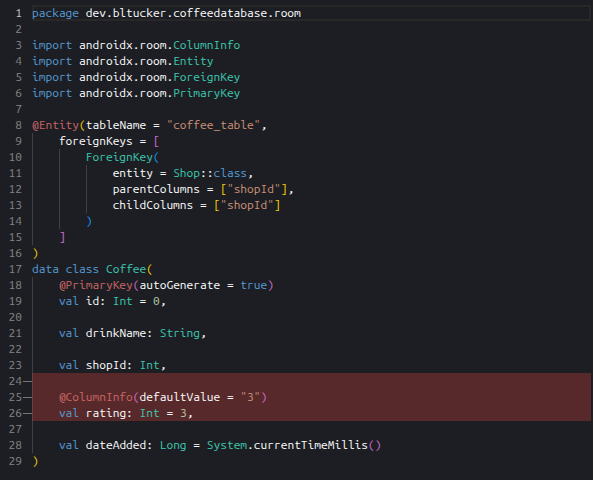Screen dimensions: 593x480
Task: Click the Int type on line 26
Action: coord(150,413)
